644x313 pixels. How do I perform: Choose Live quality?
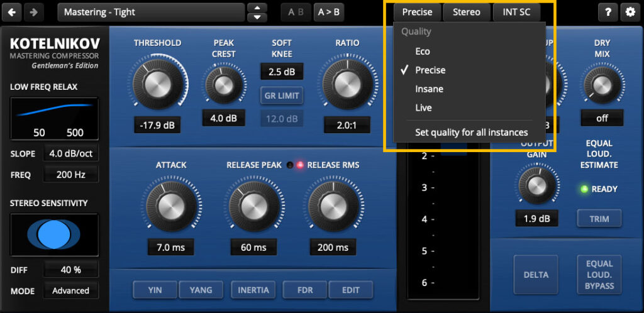[x=469, y=108]
